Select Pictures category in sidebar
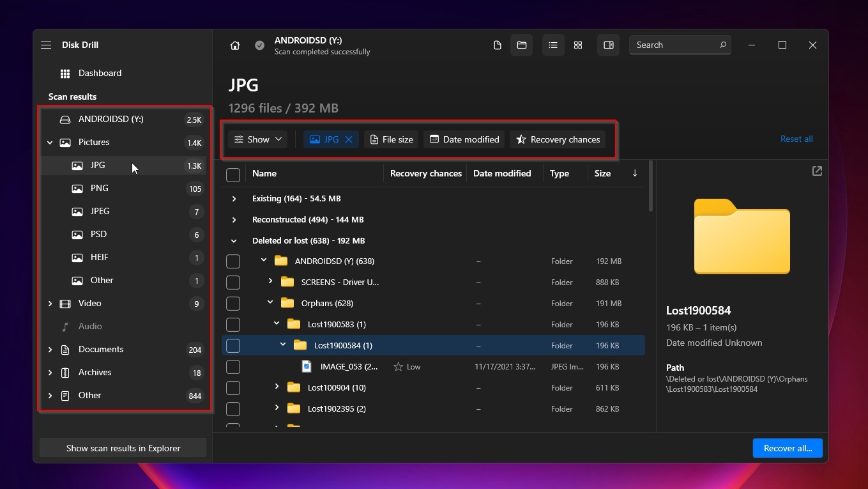Viewport: 868px width, 489px height. [x=123, y=143]
